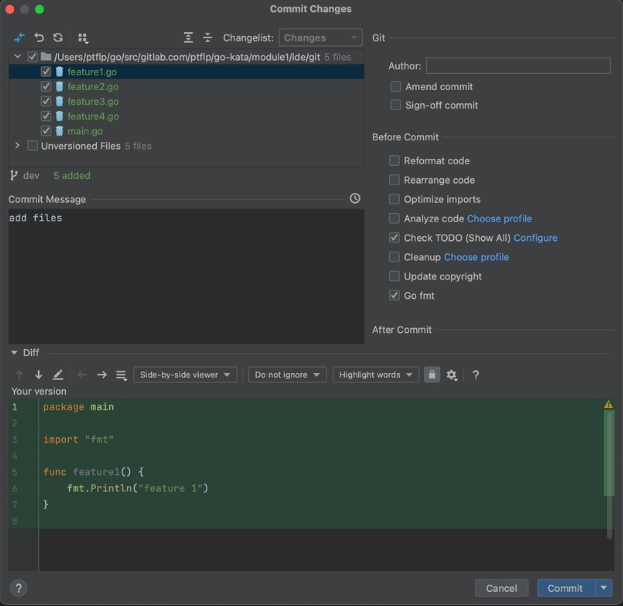Select feature3.go in the file tree
The width and height of the screenshot is (623, 606).
pos(93,101)
